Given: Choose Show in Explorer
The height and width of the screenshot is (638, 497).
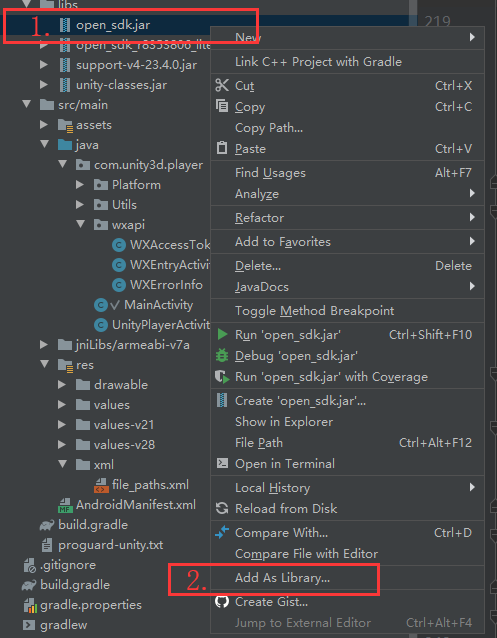Looking at the screenshot, I should 347,422.
